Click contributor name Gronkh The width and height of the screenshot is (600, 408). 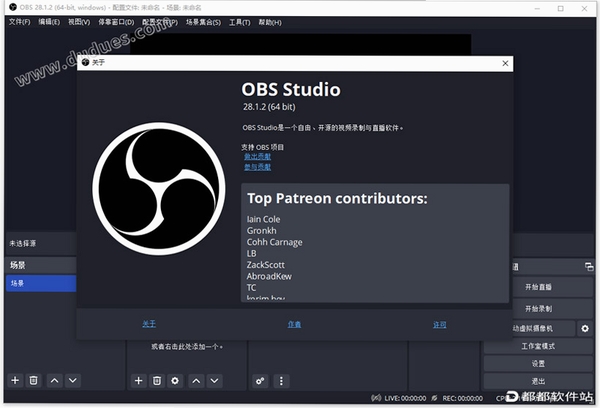261,230
